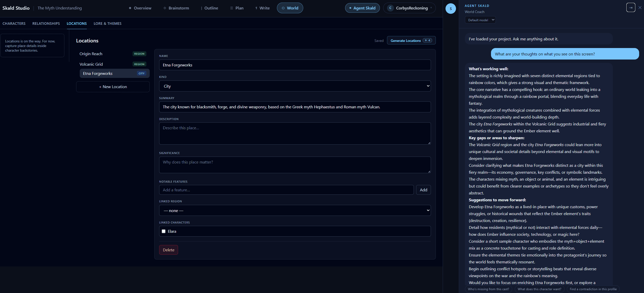This screenshot has width=644, height=293.
Task: Open the Kind dropdown showing City
Action: coord(295,86)
